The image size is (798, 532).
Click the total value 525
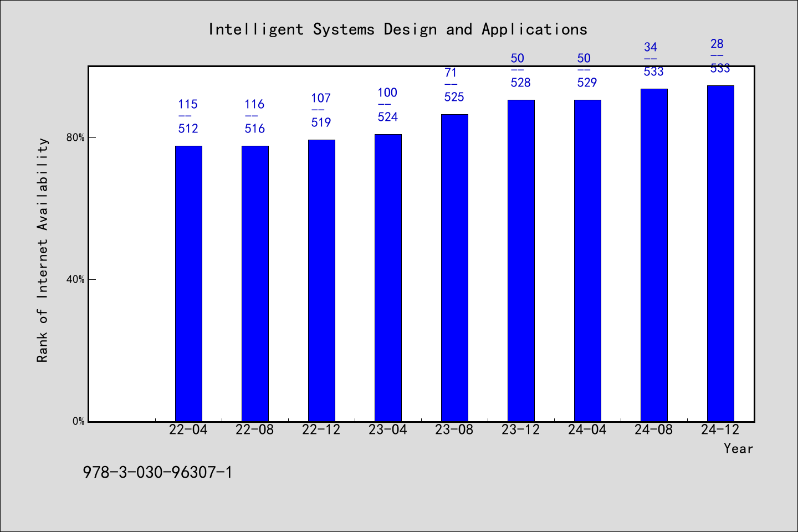coord(454,97)
